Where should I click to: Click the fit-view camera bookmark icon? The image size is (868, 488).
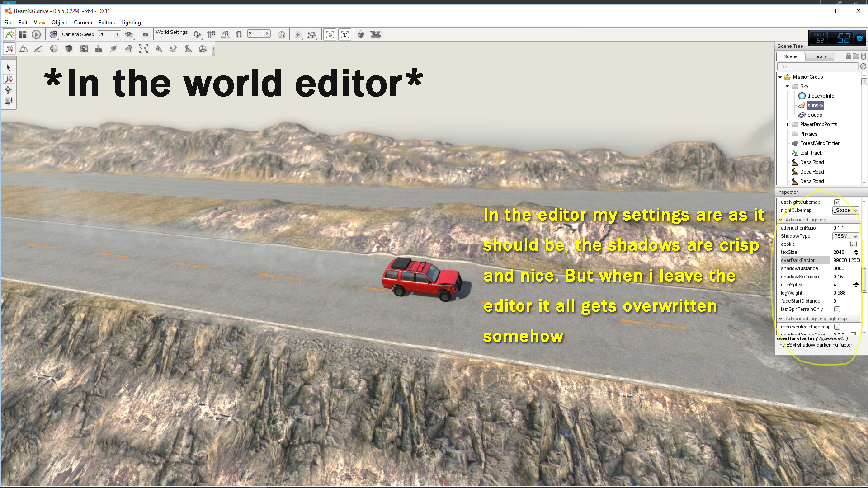(x=145, y=34)
